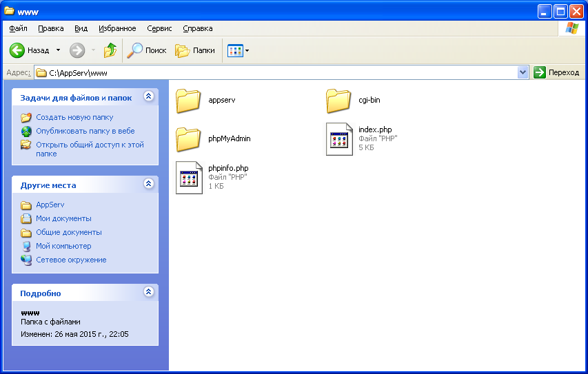Screen dimensions: 588x374
Task: Click the Network Places icon (Сетевое окружение)
Action: [26, 260]
